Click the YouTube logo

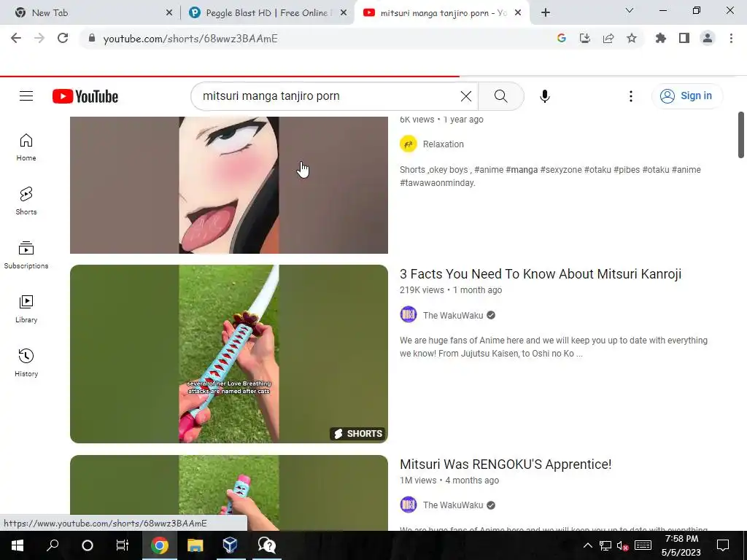[85, 96]
